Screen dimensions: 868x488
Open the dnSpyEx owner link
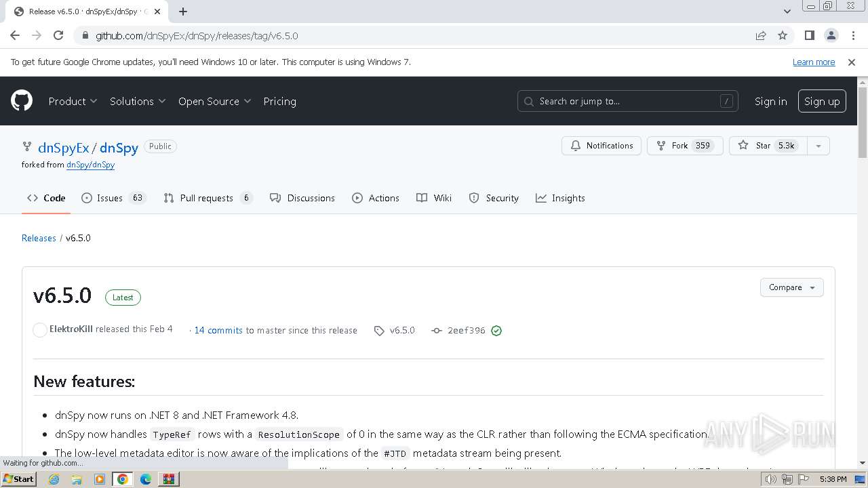pyautogui.click(x=64, y=148)
